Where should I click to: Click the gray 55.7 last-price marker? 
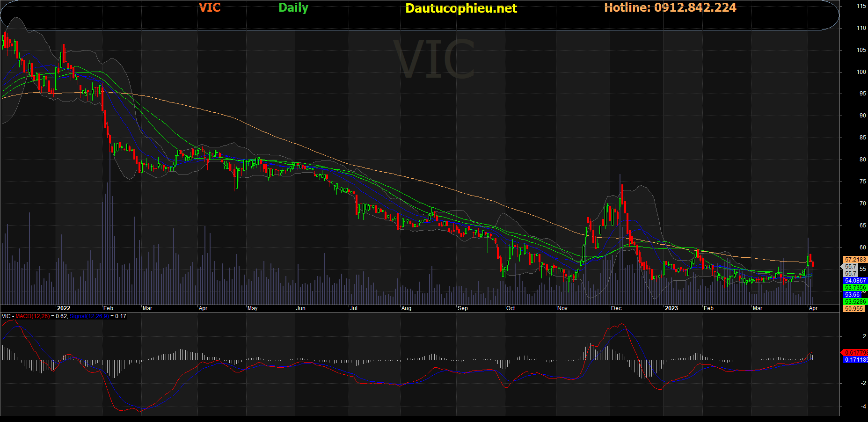[850, 267]
